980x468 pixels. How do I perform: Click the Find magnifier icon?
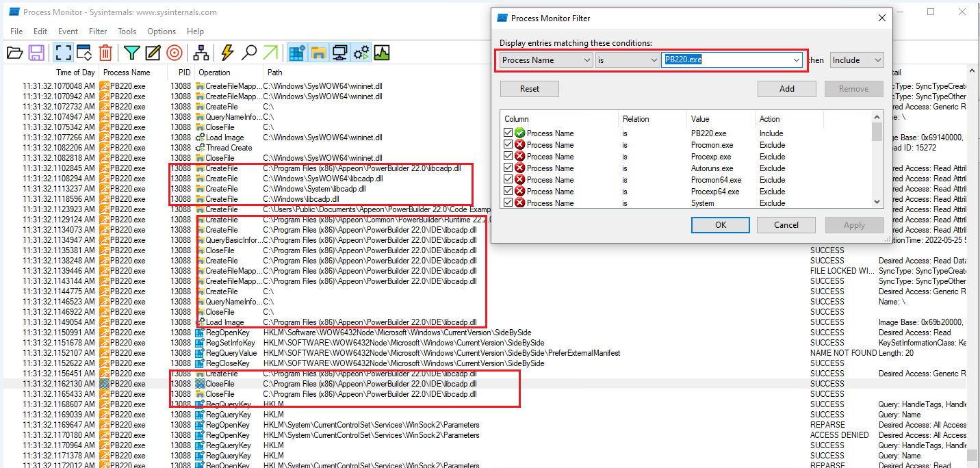click(249, 52)
